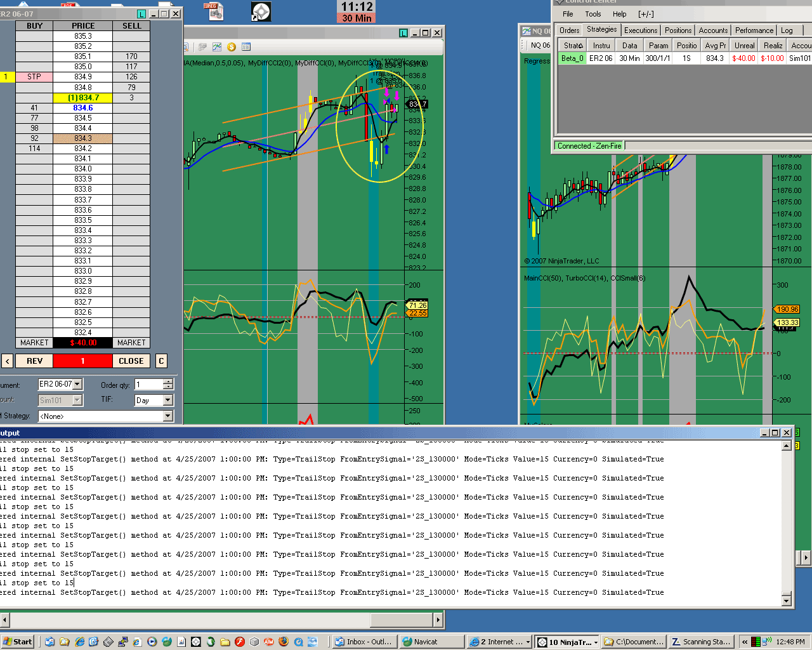
Task: Expand the '10 NinjaTr...' taskbar group arrow
Action: coord(596,642)
